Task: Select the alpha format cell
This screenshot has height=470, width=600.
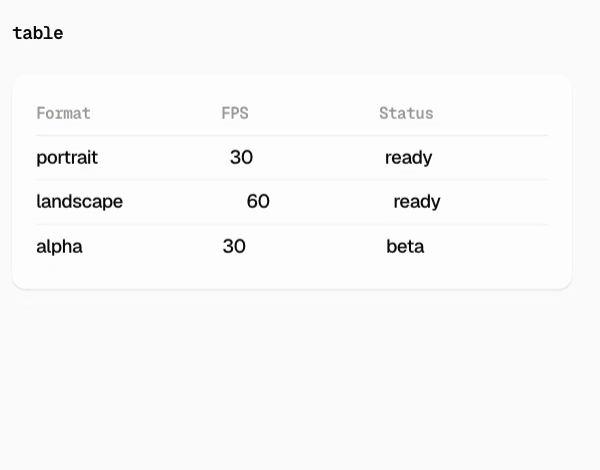Action: click(x=59, y=246)
